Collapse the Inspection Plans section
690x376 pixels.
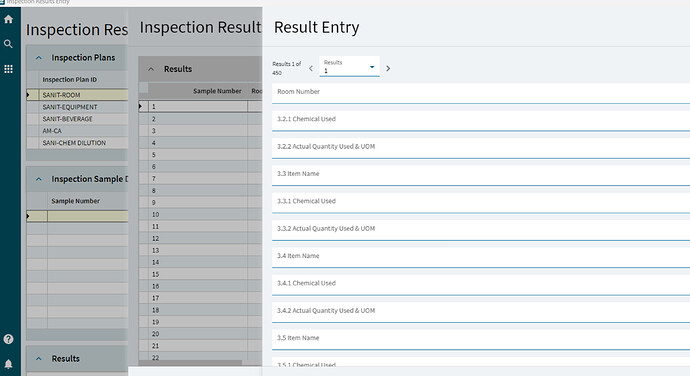click(x=39, y=58)
